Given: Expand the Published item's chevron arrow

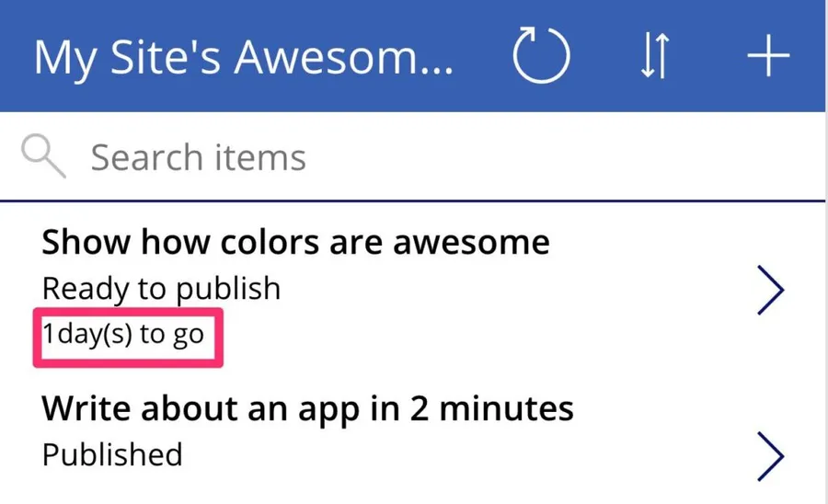Looking at the screenshot, I should click(769, 456).
